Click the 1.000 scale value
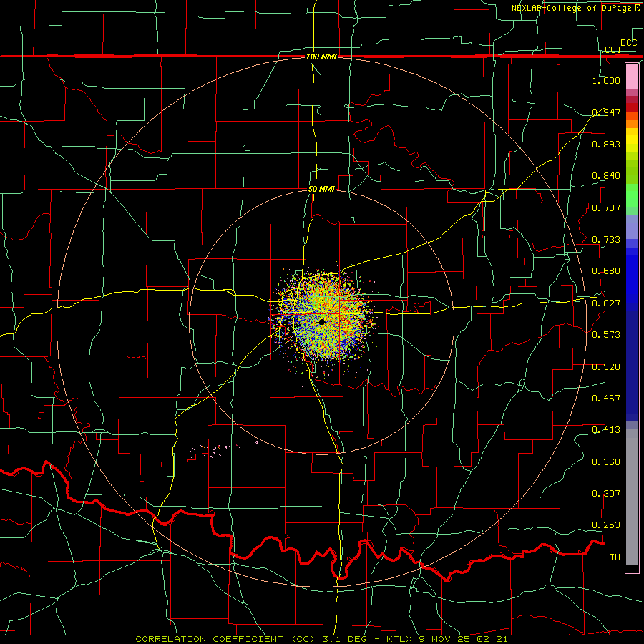The image size is (644, 644). [x=606, y=80]
